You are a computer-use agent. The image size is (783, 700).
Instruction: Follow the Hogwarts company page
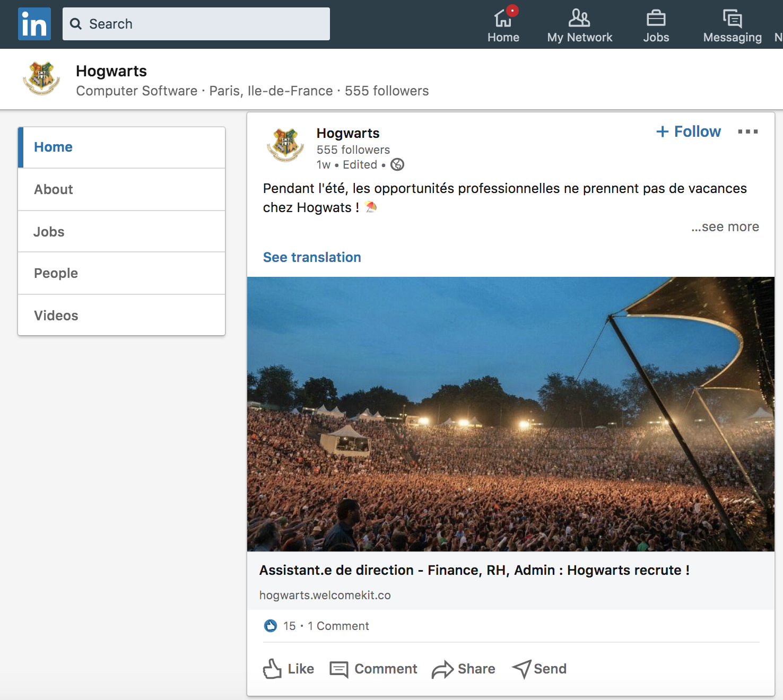pos(689,132)
